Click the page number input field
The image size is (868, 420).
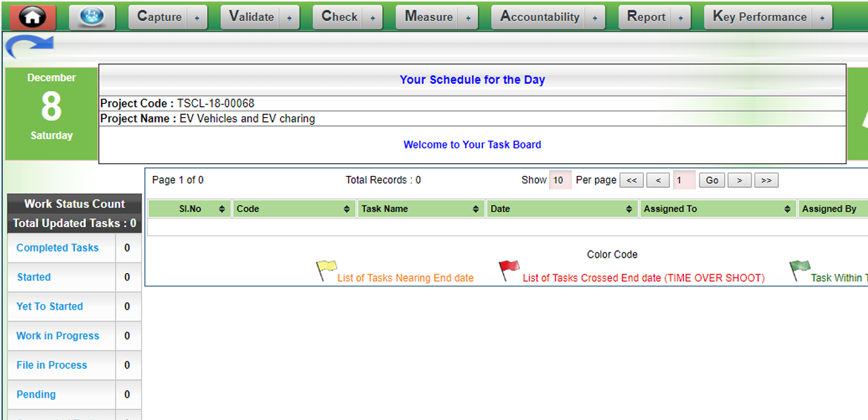[x=684, y=180]
